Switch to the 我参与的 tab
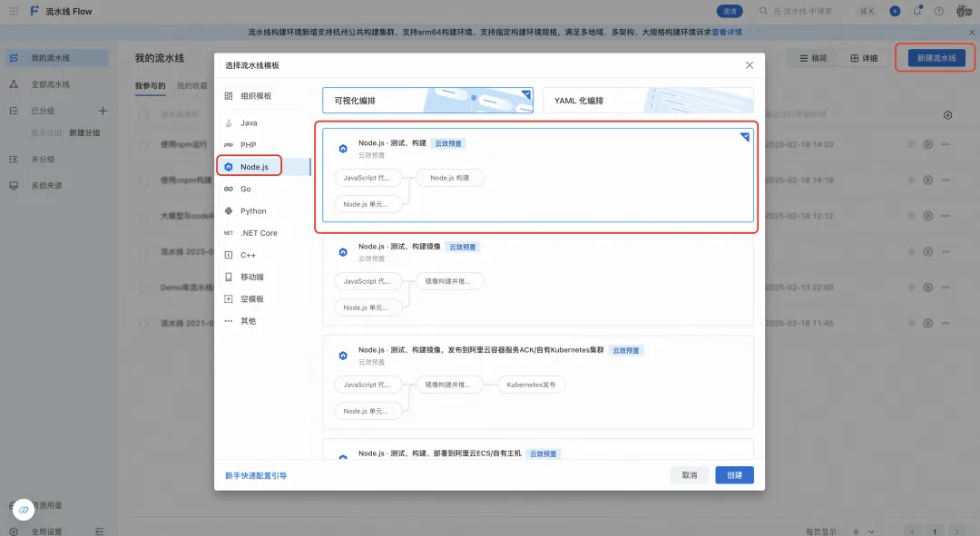The height and width of the screenshot is (536, 980). tap(150, 85)
